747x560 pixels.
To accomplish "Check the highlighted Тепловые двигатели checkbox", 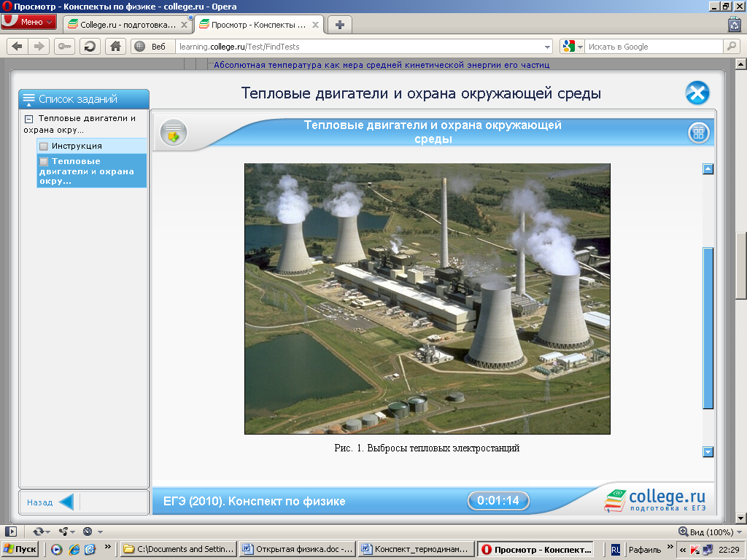I will pyautogui.click(x=44, y=161).
